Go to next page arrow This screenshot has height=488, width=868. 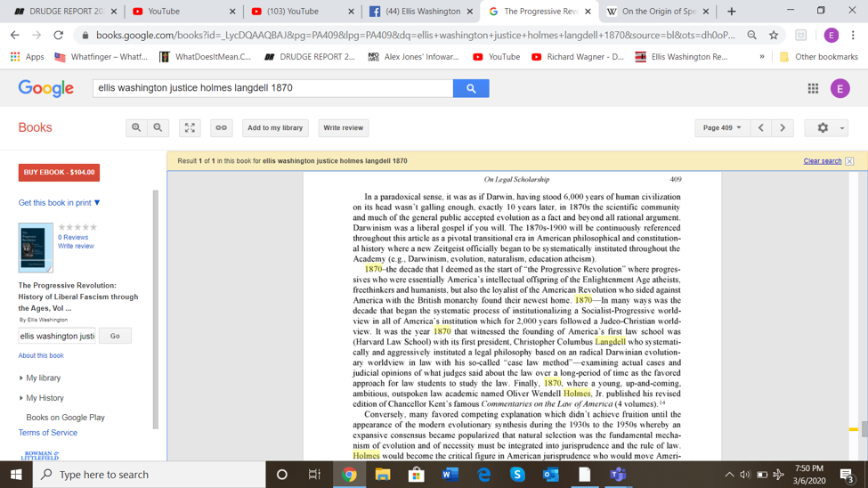783,127
